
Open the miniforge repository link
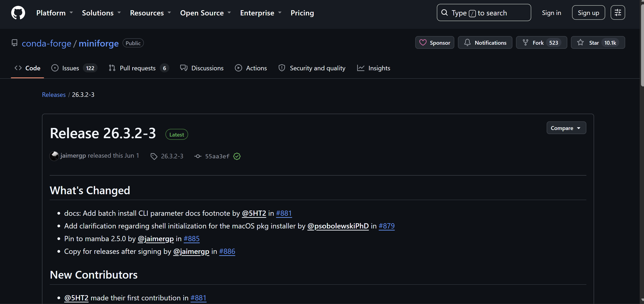pos(99,43)
